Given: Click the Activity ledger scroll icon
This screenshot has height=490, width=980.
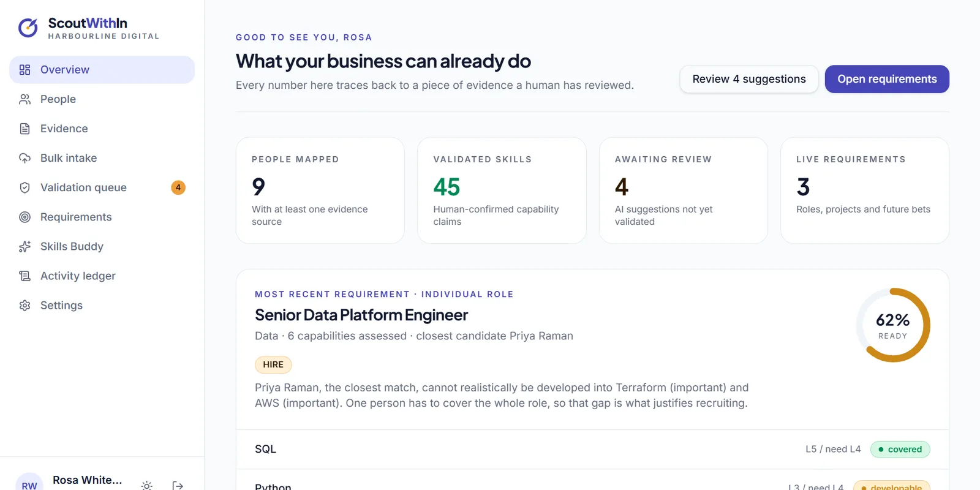Looking at the screenshot, I should [24, 276].
